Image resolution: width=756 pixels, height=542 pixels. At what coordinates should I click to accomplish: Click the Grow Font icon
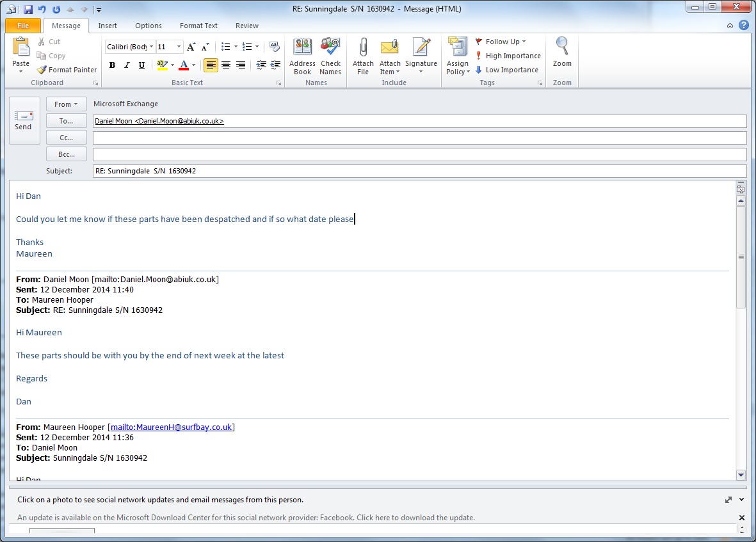pos(191,47)
